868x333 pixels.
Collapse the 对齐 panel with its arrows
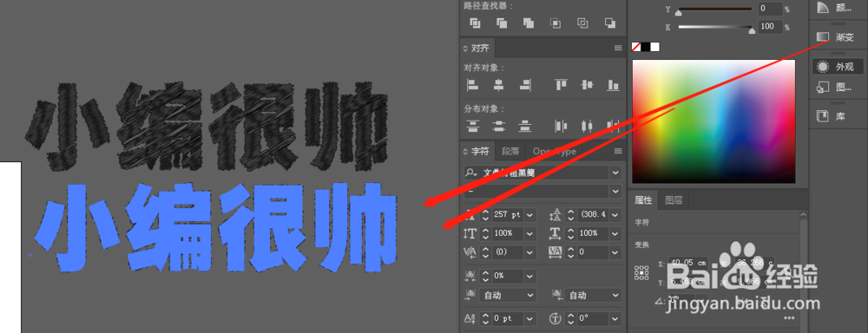465,49
